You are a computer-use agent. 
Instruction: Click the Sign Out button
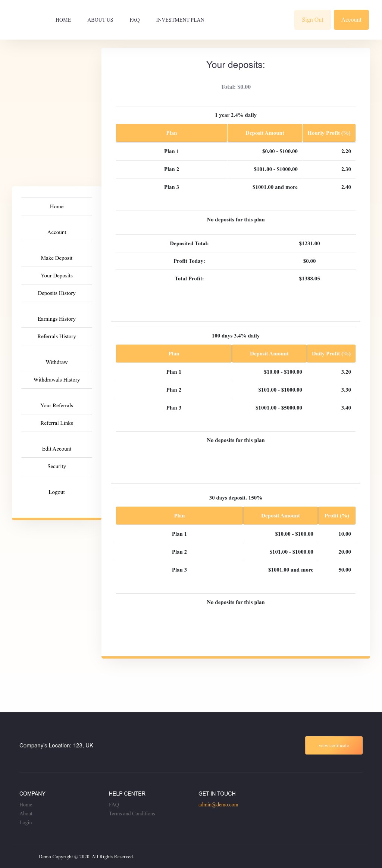click(312, 20)
